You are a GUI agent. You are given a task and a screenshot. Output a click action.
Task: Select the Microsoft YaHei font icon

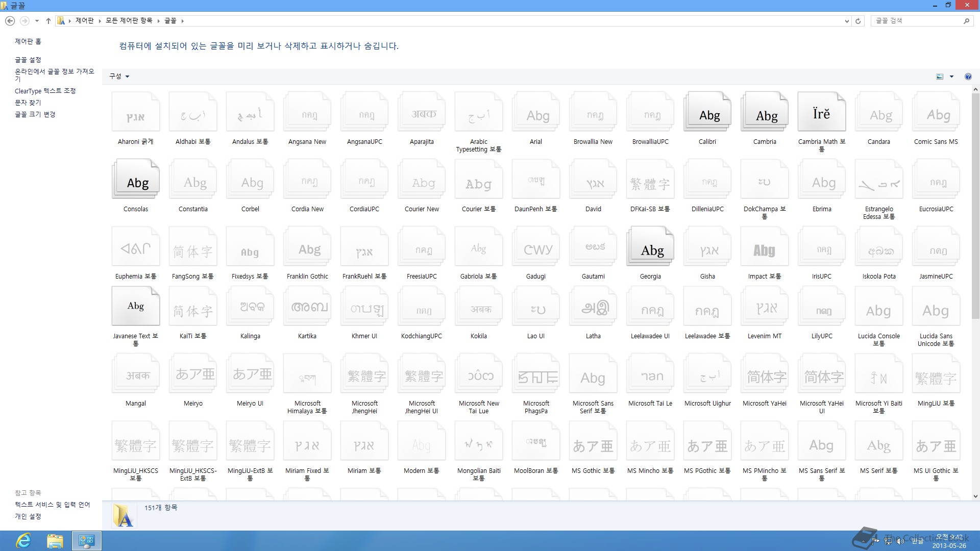tap(765, 373)
